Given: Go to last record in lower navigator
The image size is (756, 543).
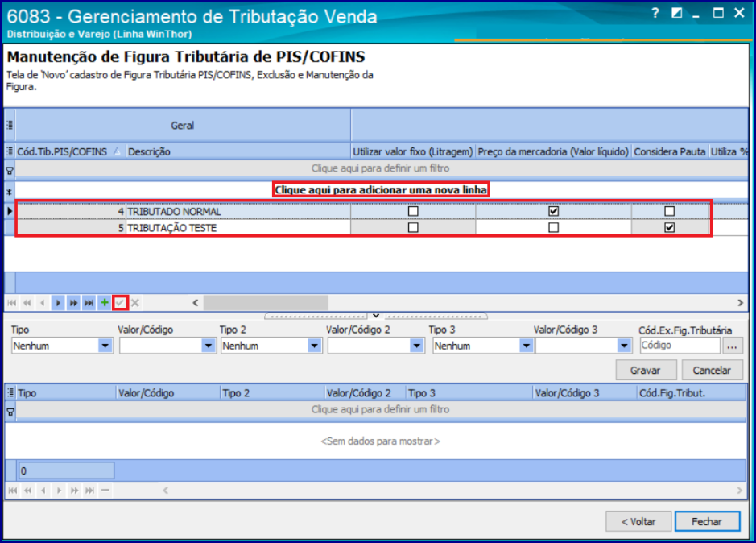Looking at the screenshot, I should click(89, 491).
